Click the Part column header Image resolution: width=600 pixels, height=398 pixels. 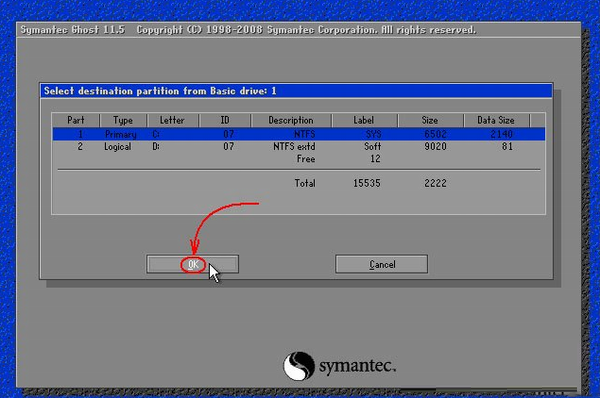tap(76, 120)
